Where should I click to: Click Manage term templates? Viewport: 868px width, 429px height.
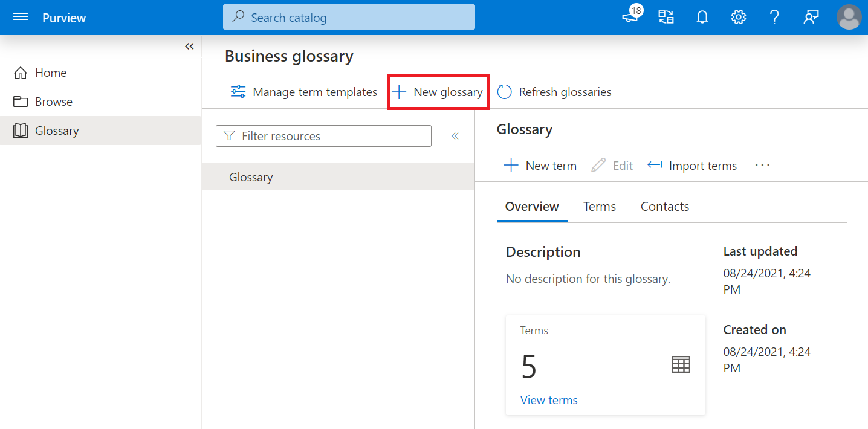tap(304, 92)
